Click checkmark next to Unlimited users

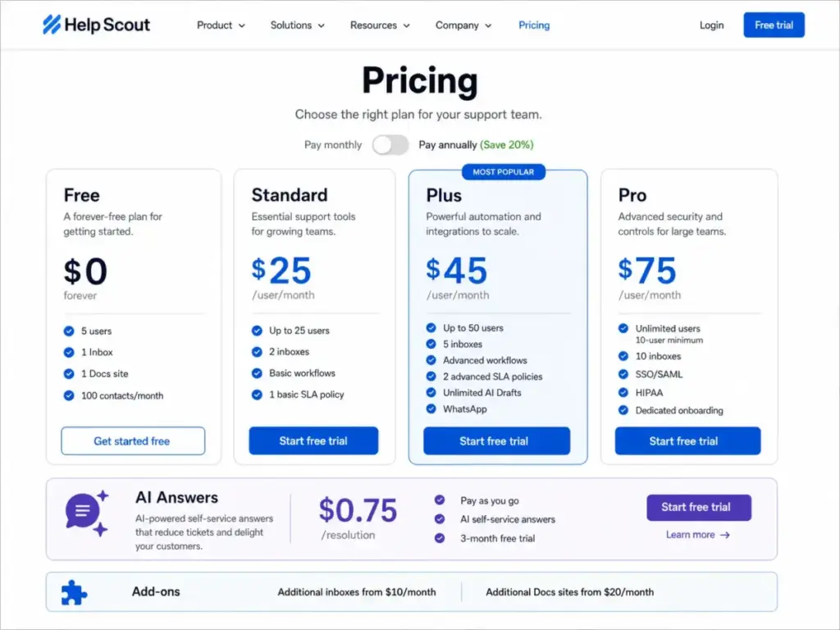point(623,328)
